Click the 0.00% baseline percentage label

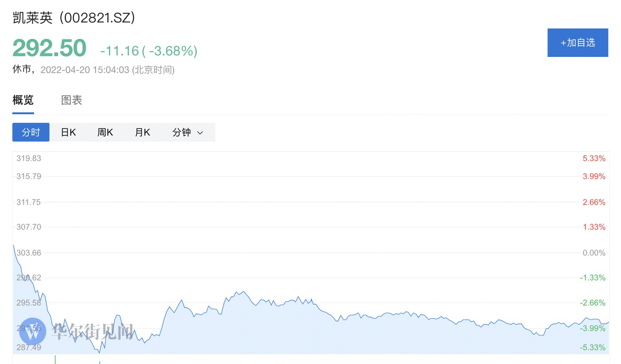point(594,253)
